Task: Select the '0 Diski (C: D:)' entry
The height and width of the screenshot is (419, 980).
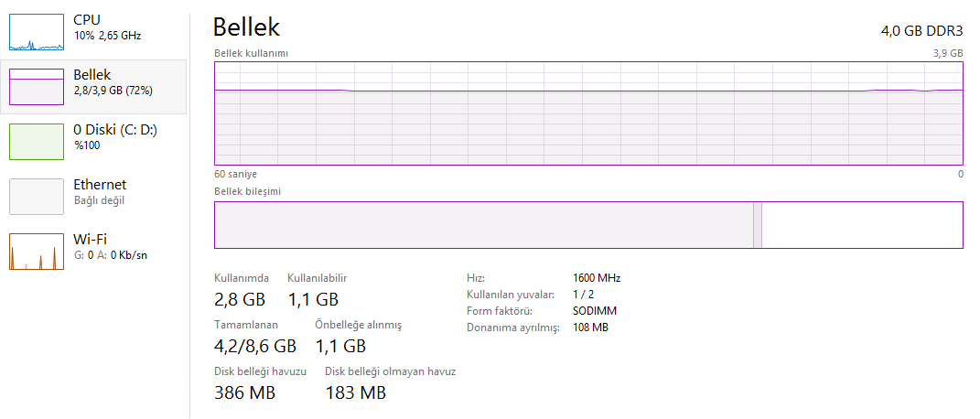Action: pos(115,130)
